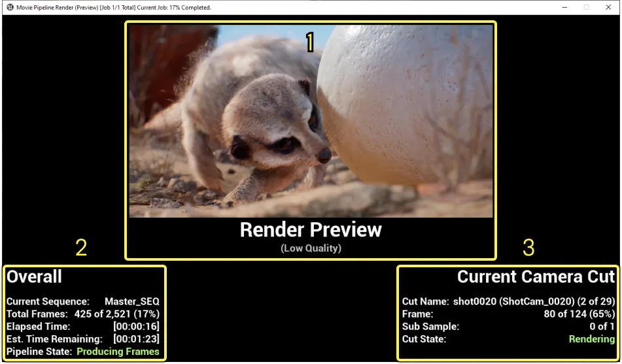
Task: Click the 'Pipeline State:' label
Action: (39, 352)
